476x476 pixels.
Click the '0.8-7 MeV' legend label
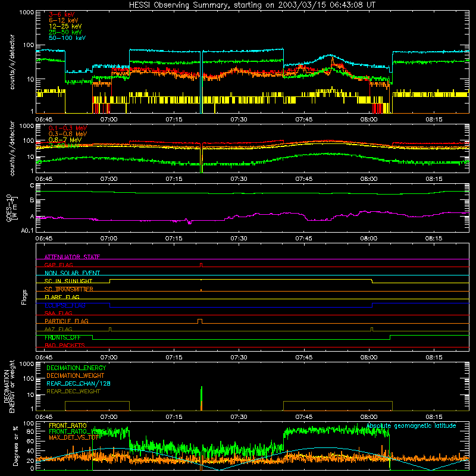tap(65, 140)
